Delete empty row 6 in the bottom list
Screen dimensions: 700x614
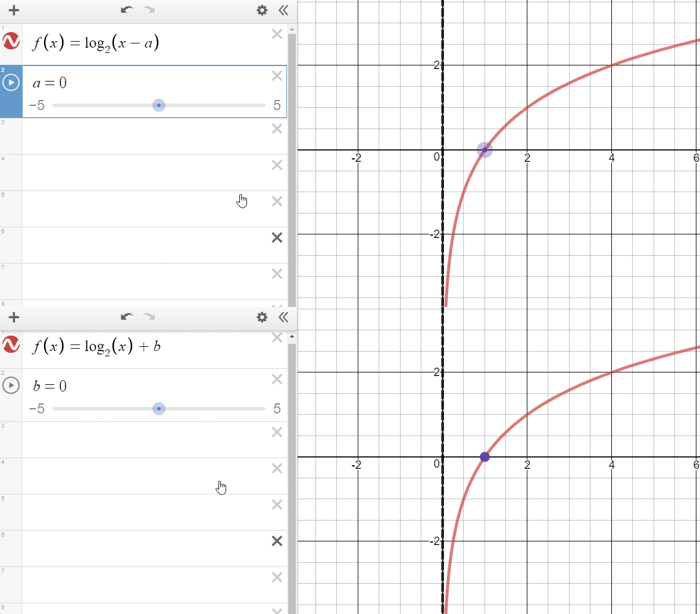click(x=277, y=541)
